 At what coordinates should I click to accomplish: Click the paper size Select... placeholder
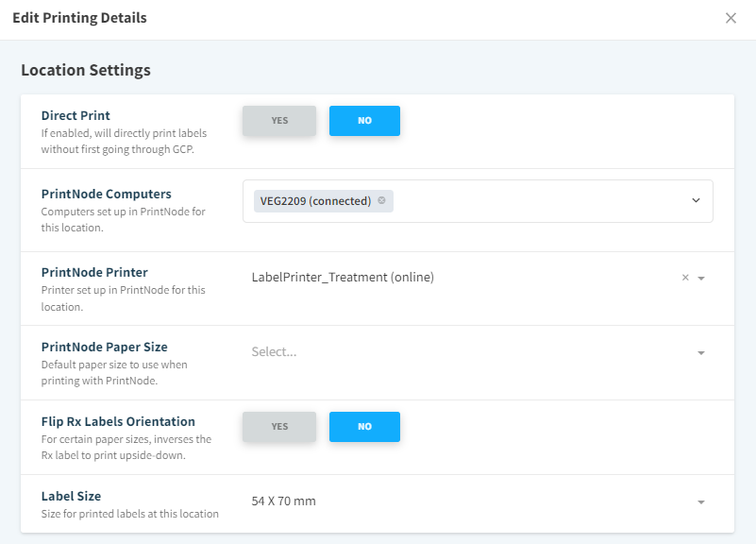[x=274, y=352]
